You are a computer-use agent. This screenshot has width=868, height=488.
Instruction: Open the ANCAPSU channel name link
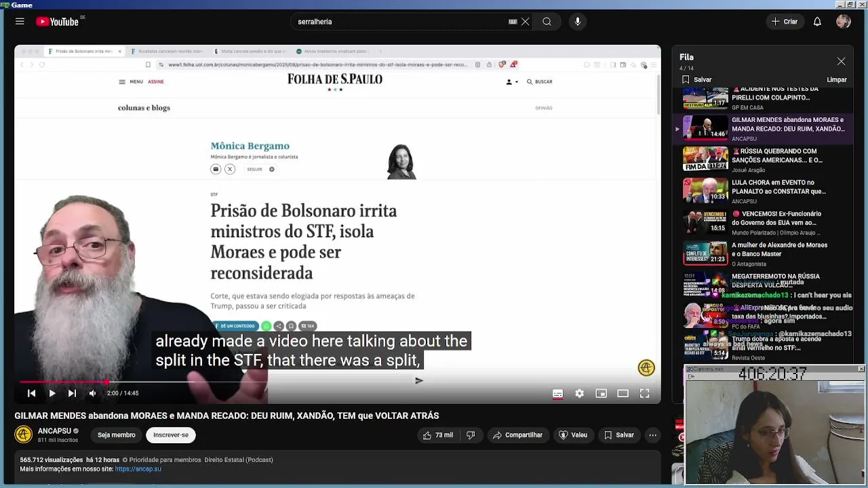click(x=54, y=431)
